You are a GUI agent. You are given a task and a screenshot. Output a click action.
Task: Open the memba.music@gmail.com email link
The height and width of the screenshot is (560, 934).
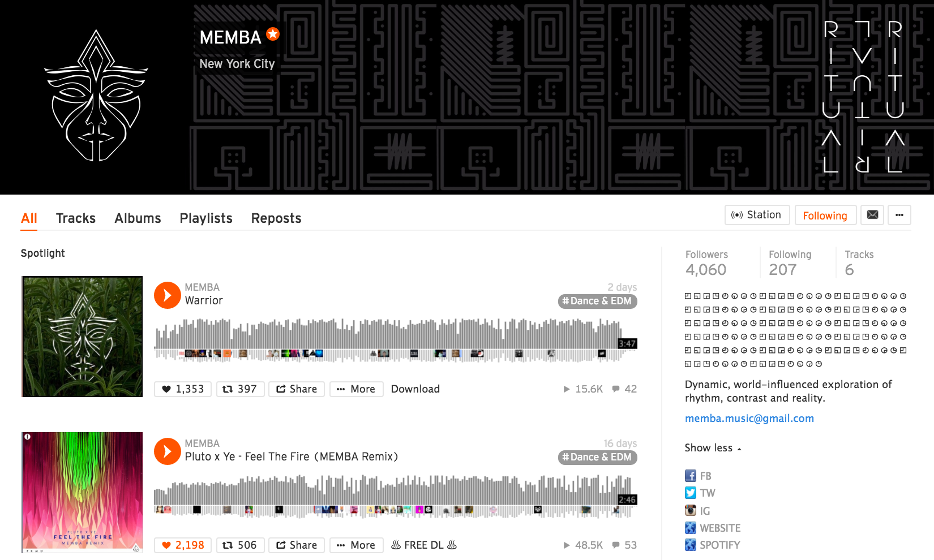coord(749,419)
